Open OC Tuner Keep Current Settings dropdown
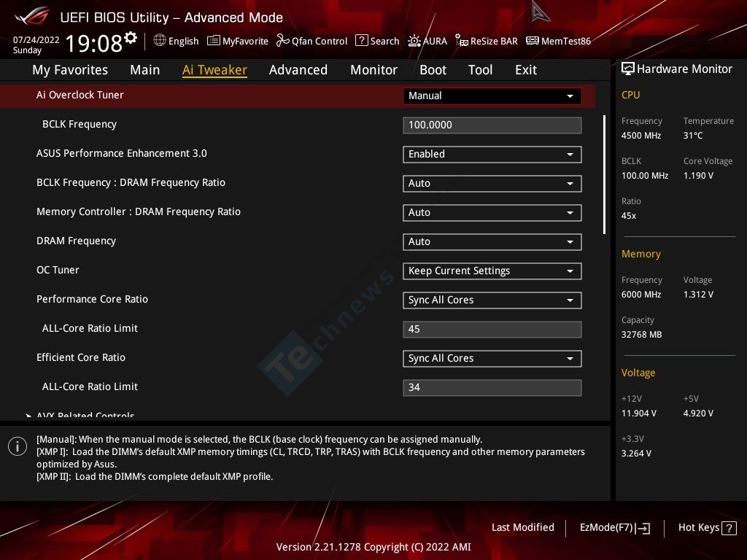 coord(492,271)
